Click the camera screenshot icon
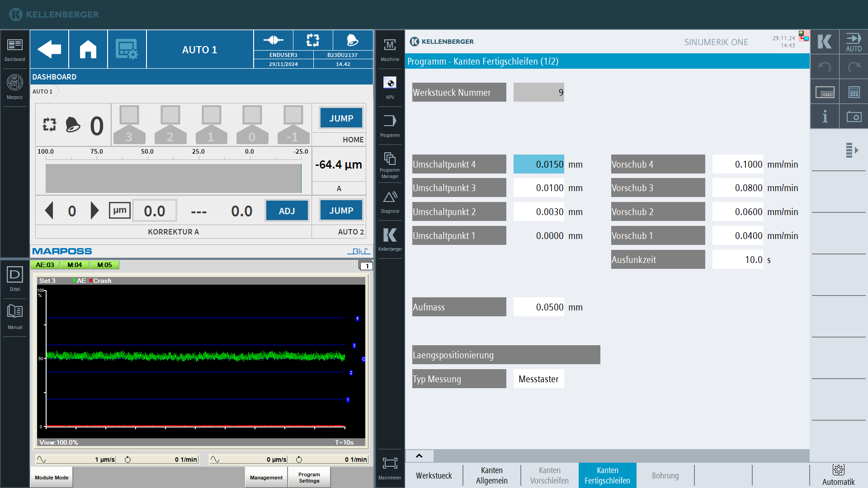The width and height of the screenshot is (868, 488). pos(854,117)
